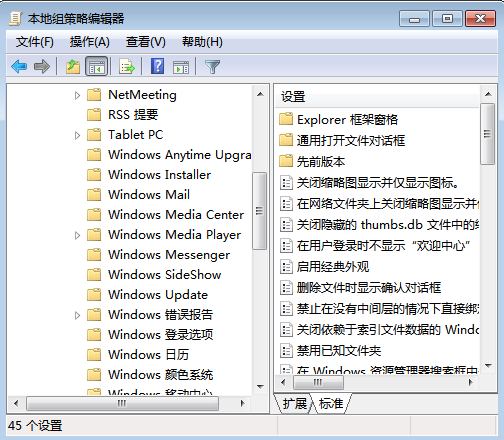Select the Windows 日历 folder
The height and width of the screenshot is (440, 504).
click(x=149, y=355)
